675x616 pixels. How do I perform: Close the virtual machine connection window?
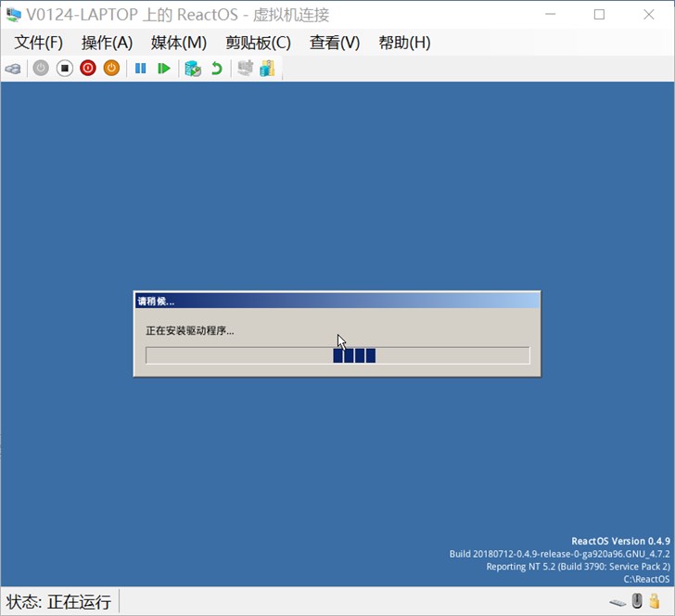[649, 14]
